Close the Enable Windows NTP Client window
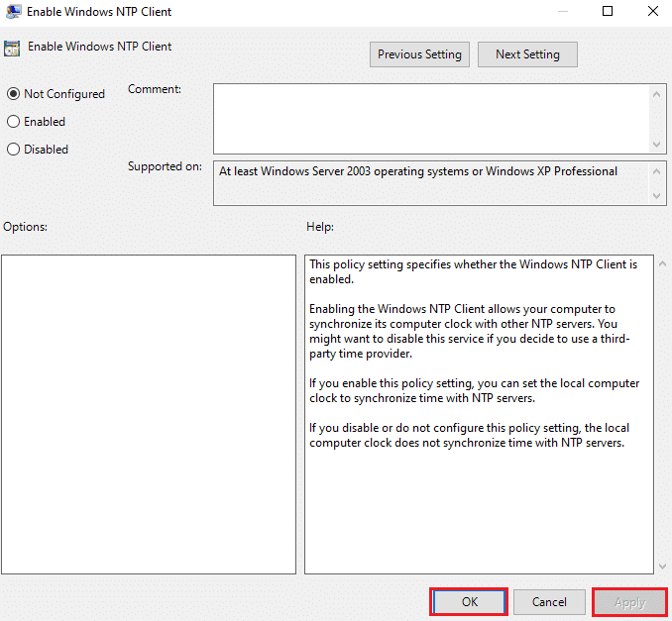 click(x=653, y=11)
